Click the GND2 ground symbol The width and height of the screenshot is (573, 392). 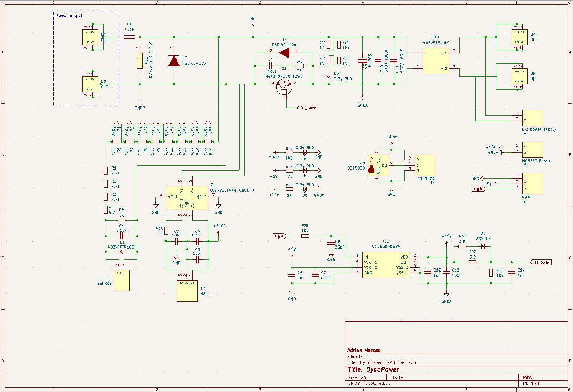pos(140,100)
